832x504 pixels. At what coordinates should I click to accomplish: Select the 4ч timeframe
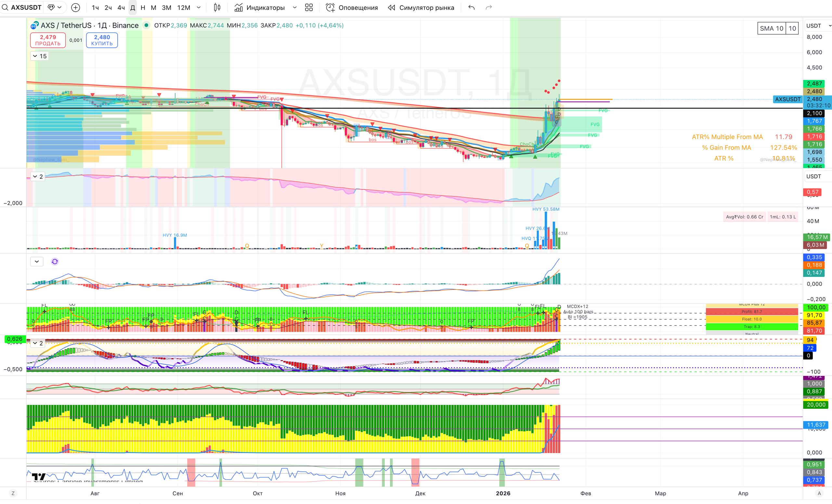[121, 7]
